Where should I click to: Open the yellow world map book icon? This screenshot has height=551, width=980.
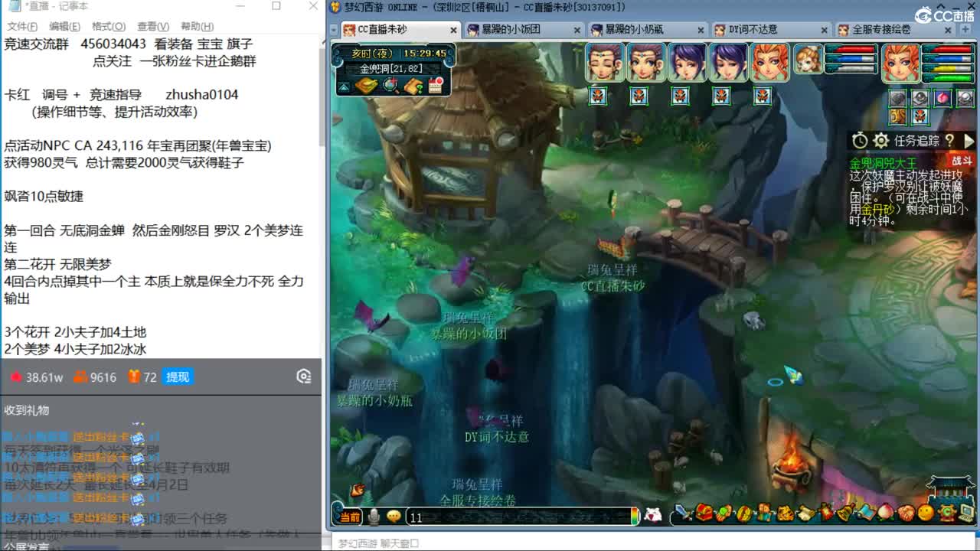(x=367, y=86)
